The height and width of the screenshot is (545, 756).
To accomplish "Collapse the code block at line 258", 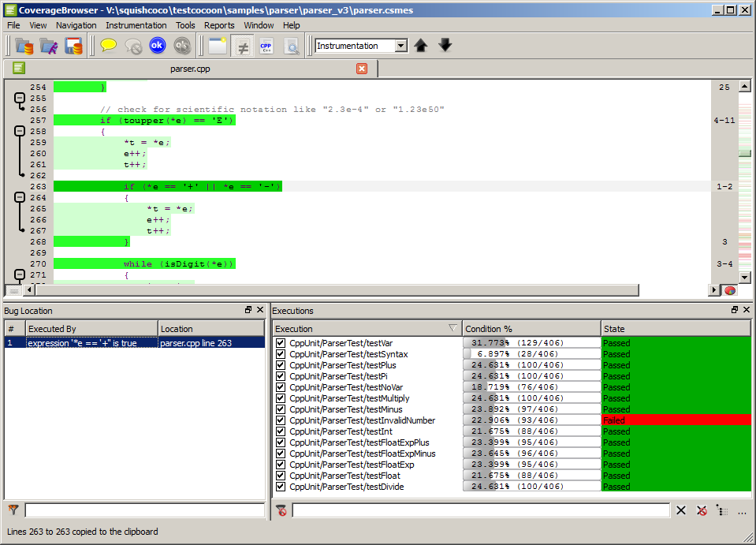I will [x=20, y=131].
